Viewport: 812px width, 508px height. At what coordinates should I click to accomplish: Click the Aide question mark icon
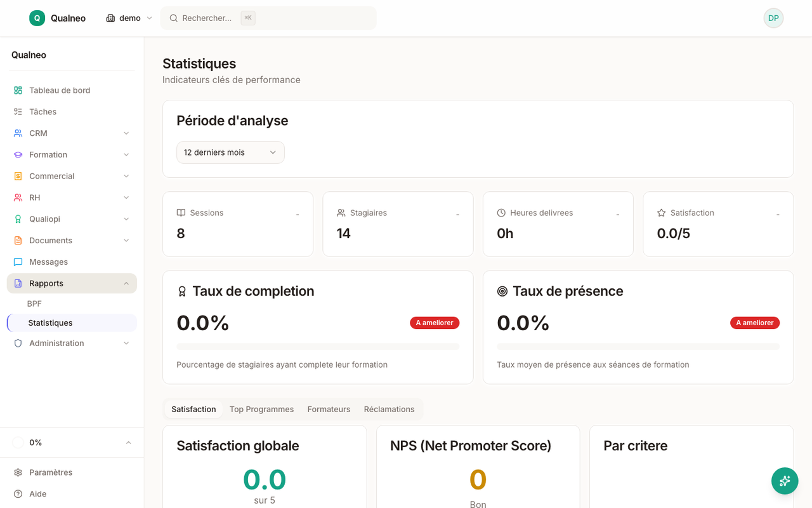point(18,494)
